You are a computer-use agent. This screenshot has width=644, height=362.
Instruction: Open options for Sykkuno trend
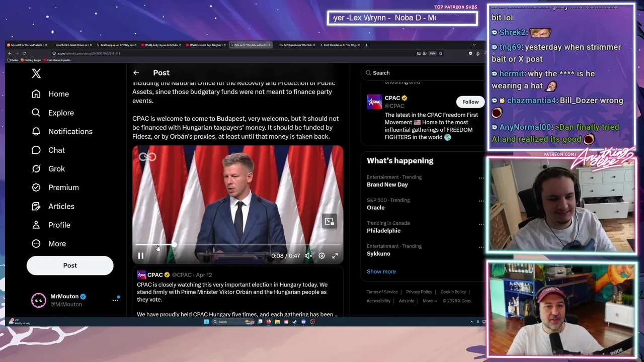tap(481, 247)
